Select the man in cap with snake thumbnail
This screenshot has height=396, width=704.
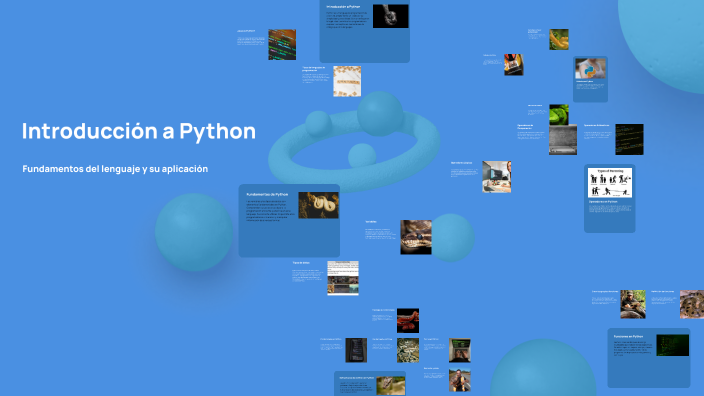pyautogui.click(x=633, y=304)
